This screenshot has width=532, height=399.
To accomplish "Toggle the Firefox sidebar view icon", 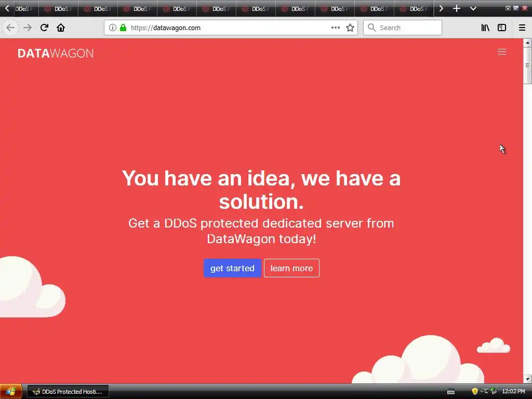I will point(502,28).
